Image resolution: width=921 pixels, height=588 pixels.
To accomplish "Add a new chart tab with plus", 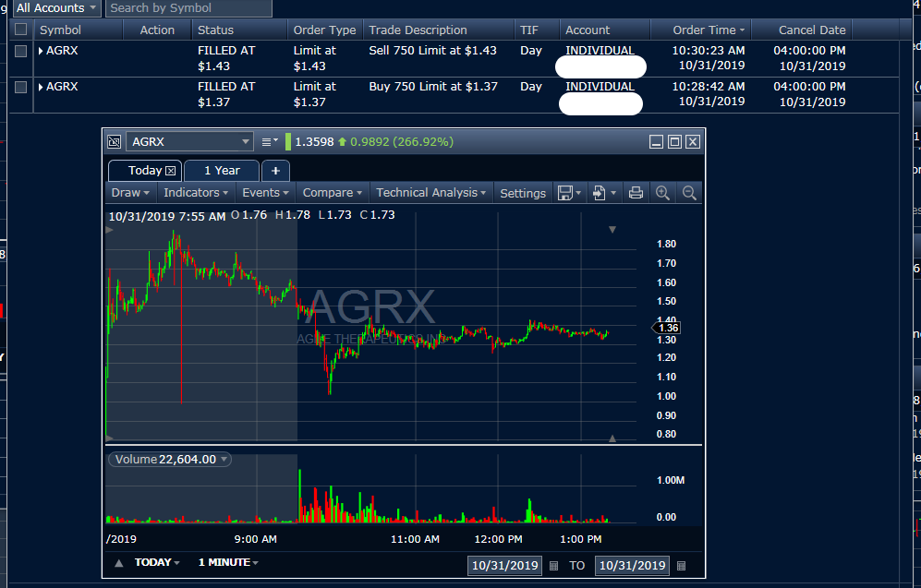I will pyautogui.click(x=275, y=171).
